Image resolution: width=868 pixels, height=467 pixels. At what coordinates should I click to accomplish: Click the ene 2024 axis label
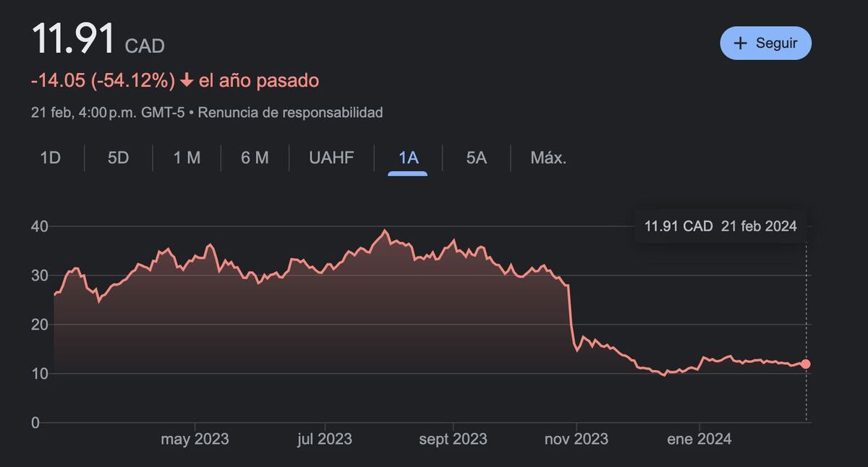pyautogui.click(x=699, y=439)
